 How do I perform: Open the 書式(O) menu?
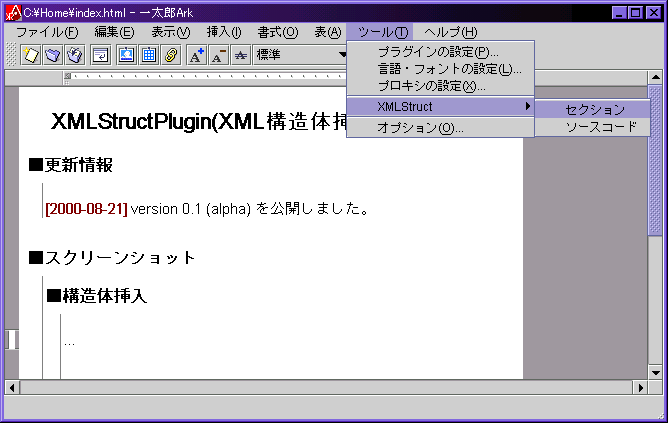(x=278, y=32)
